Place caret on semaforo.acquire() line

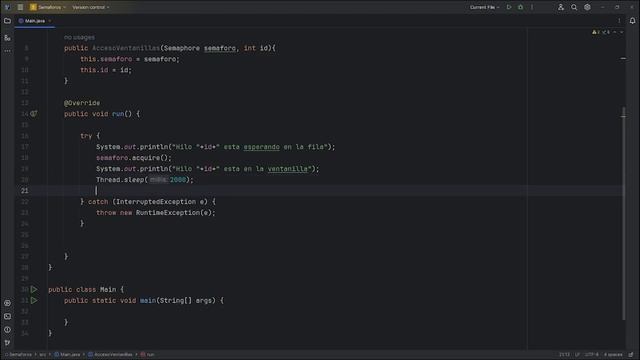(x=134, y=158)
